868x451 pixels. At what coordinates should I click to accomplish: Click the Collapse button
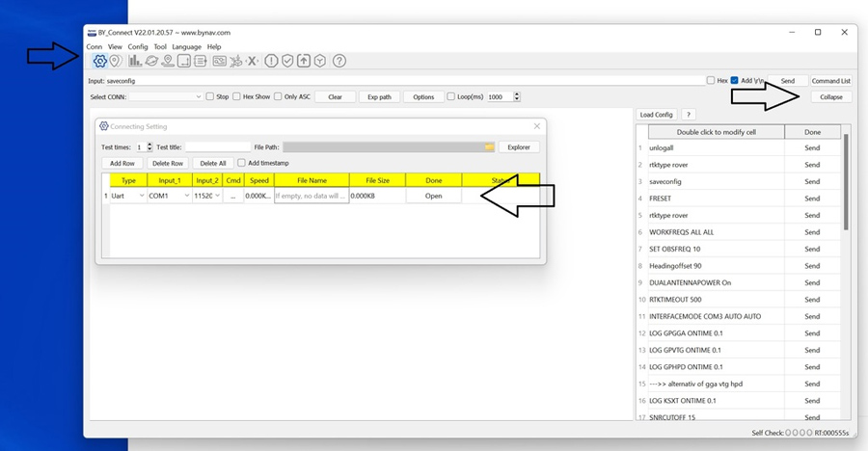(x=831, y=97)
